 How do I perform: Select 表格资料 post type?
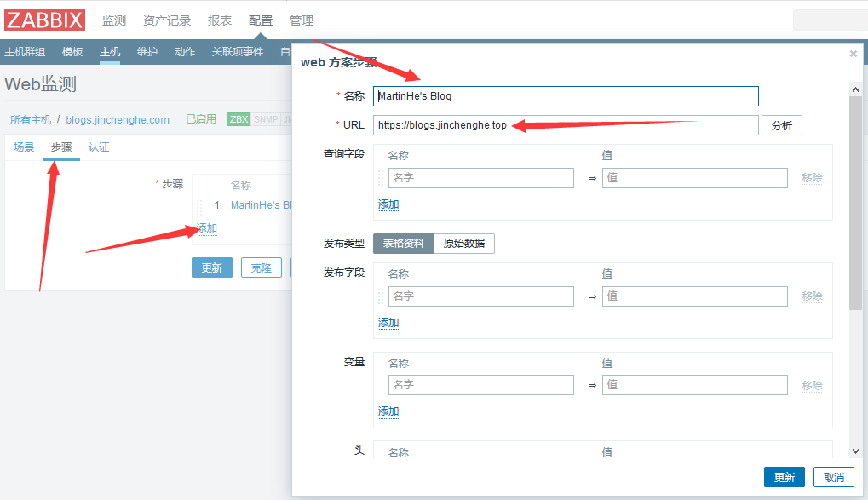(x=404, y=244)
